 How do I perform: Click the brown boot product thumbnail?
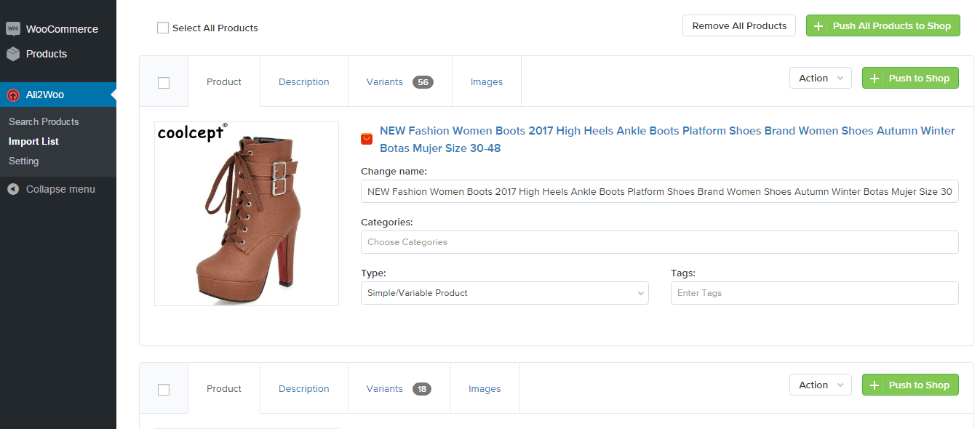point(246,214)
